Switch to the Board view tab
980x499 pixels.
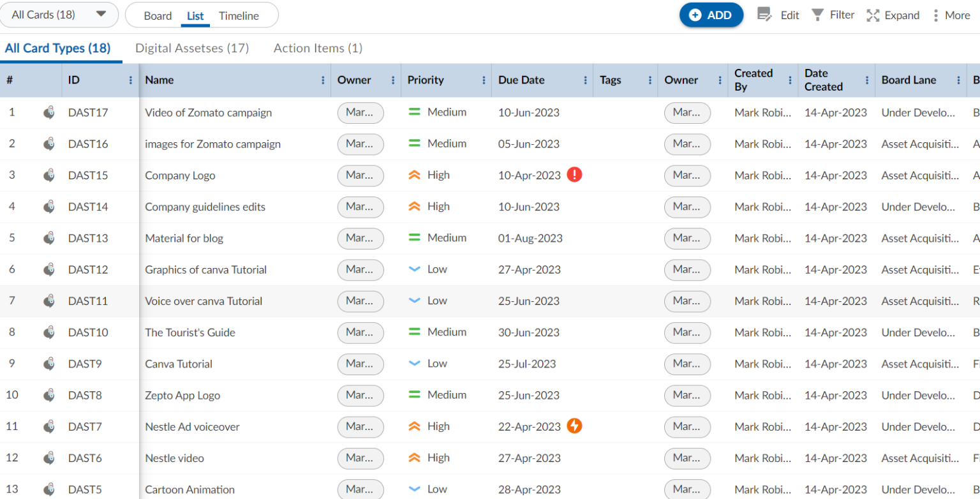(x=158, y=15)
